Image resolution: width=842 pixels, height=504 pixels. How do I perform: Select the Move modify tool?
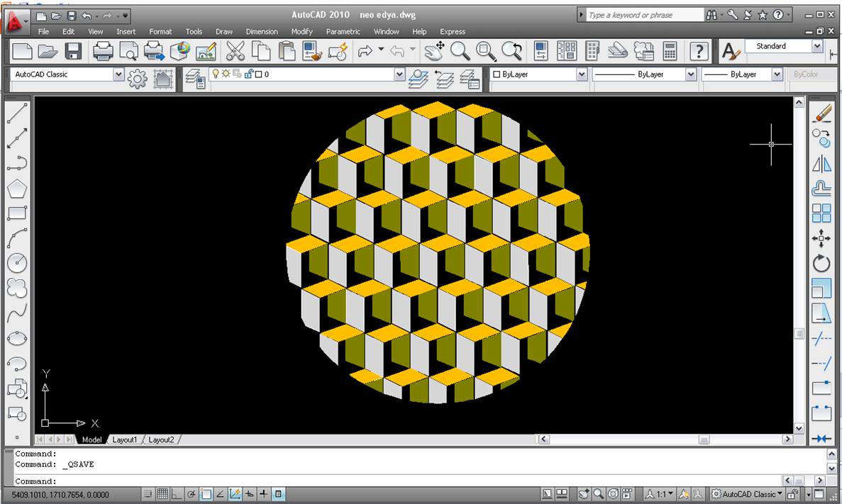click(821, 237)
